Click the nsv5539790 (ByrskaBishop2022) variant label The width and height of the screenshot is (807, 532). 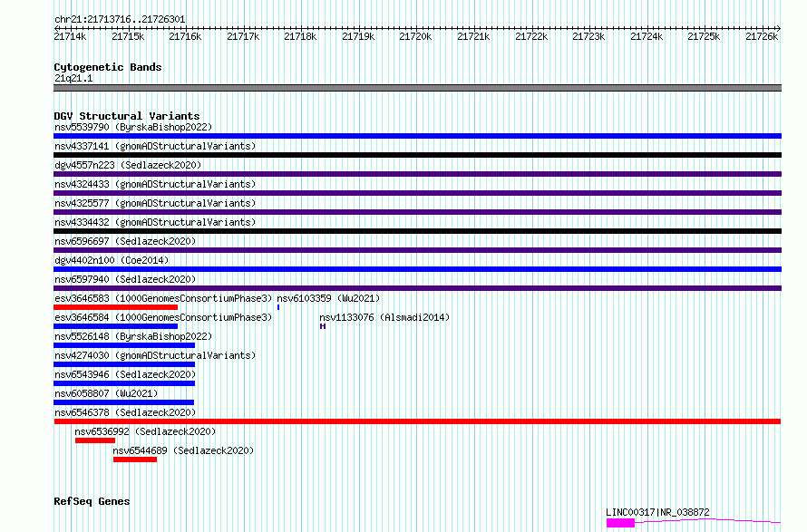(133, 127)
